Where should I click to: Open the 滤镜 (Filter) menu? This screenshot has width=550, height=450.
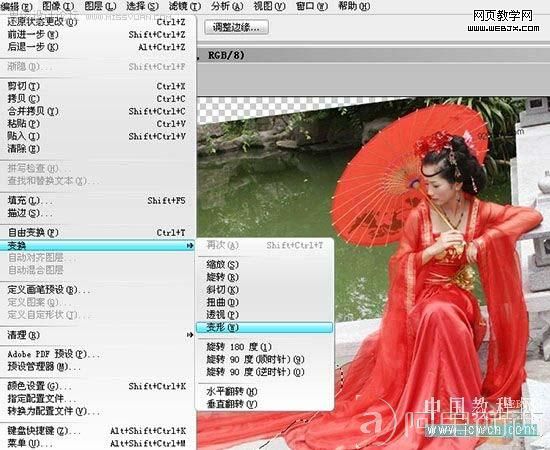pyautogui.click(x=185, y=6)
